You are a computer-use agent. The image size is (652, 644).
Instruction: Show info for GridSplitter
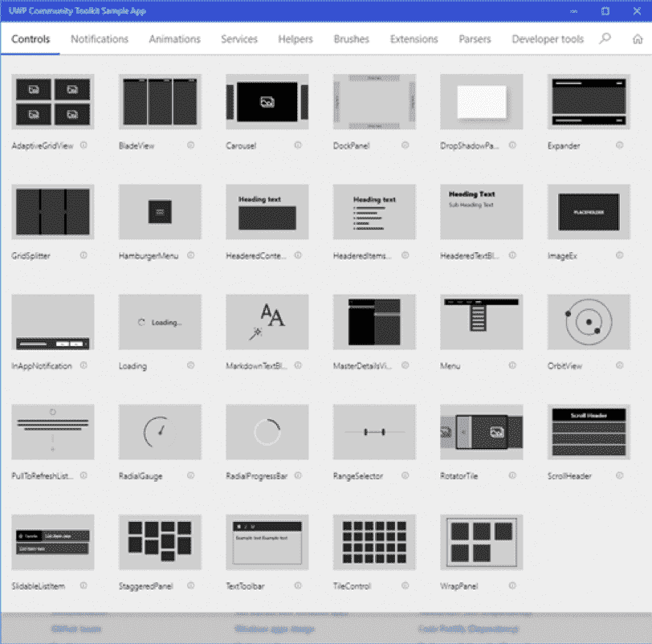(84, 255)
